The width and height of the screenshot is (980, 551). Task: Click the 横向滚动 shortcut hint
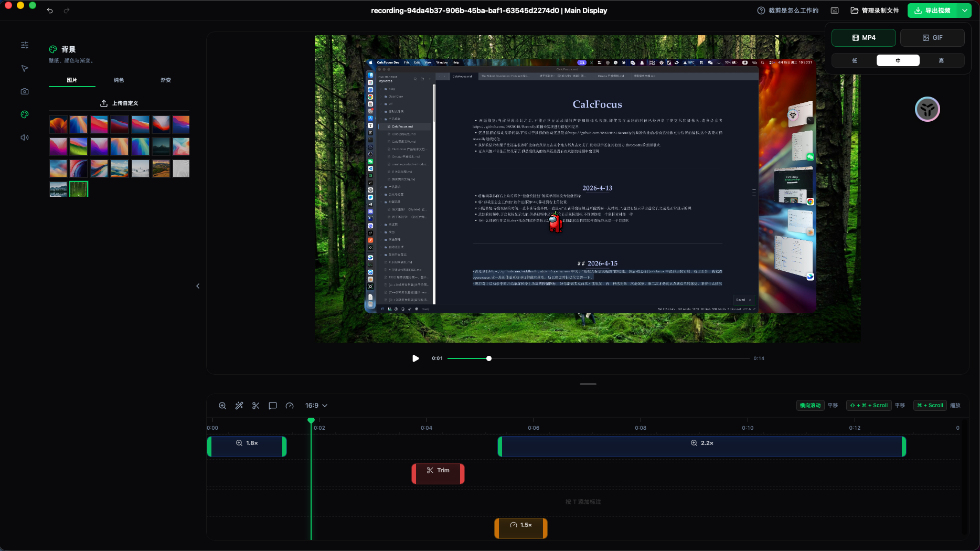pos(810,406)
